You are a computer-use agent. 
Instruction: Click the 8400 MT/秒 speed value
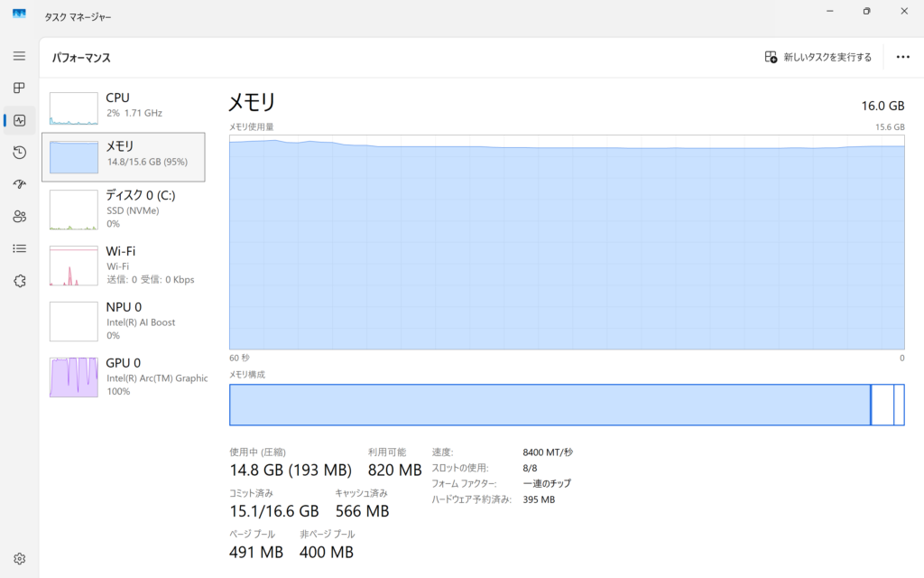coord(548,452)
